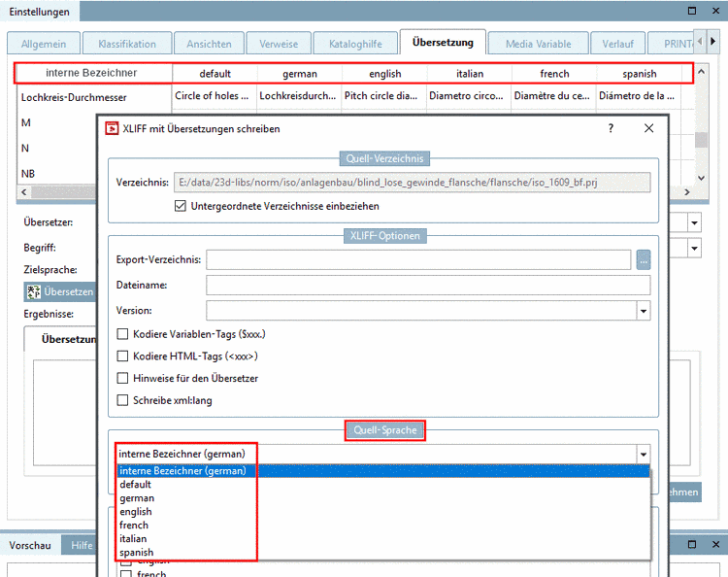Screen dimensions: 728x577
Task: Enable Kodiere Variablen-Tags checkbox
Action: pos(122,334)
